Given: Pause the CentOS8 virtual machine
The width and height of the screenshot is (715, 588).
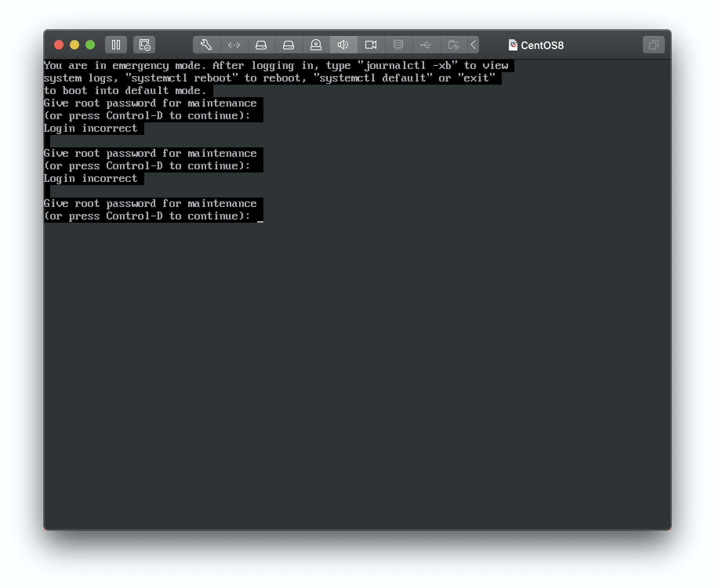Looking at the screenshot, I should point(116,45).
